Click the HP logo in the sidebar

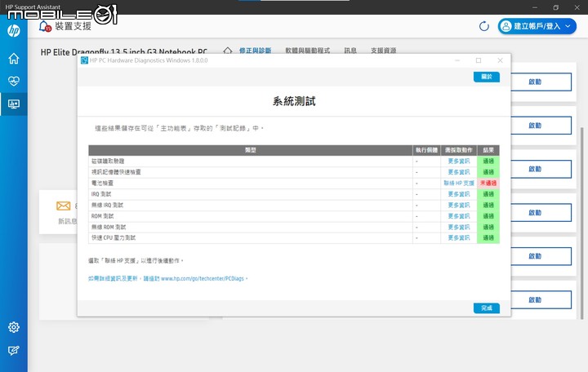click(x=14, y=31)
